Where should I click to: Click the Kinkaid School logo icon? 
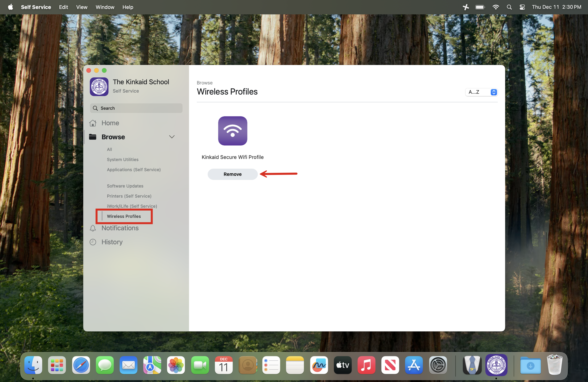(99, 87)
